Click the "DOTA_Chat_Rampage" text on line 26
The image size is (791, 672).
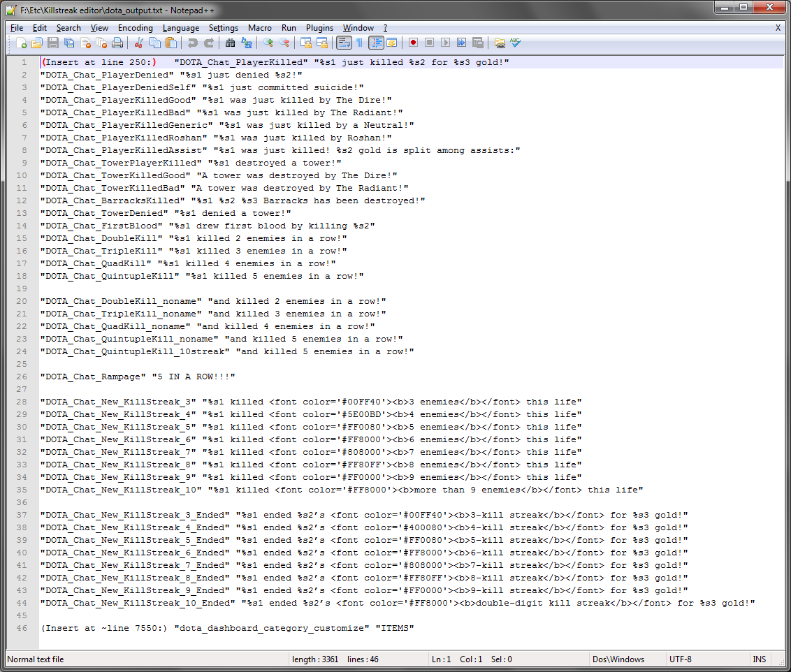(94, 377)
